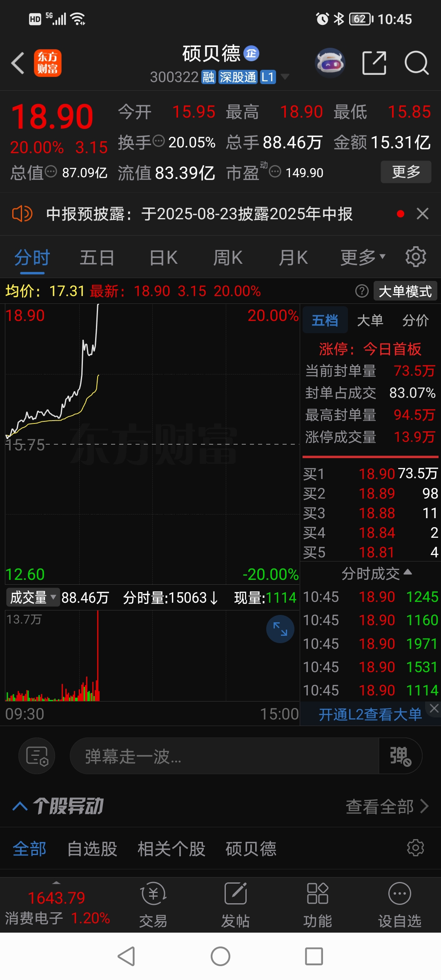Switch to 日K chart tab
The height and width of the screenshot is (980, 441).
163,258
